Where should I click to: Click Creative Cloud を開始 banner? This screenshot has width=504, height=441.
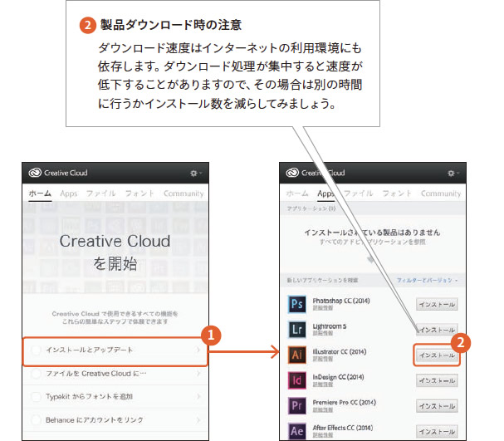(115, 247)
